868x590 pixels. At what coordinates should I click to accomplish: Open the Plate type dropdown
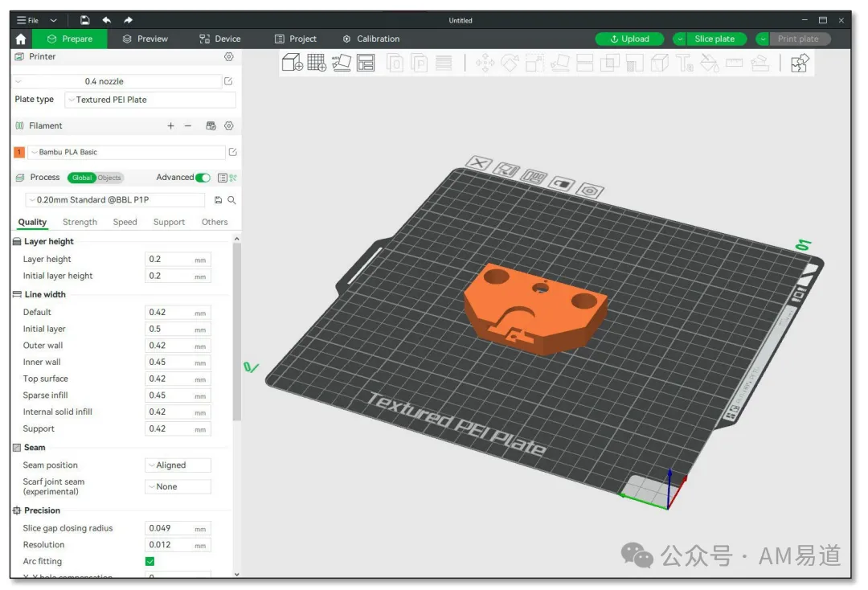150,100
